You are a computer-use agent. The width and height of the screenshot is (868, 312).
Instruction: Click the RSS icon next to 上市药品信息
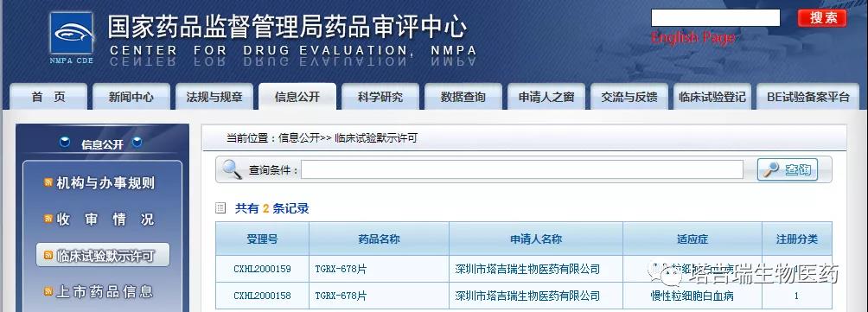pos(48,291)
